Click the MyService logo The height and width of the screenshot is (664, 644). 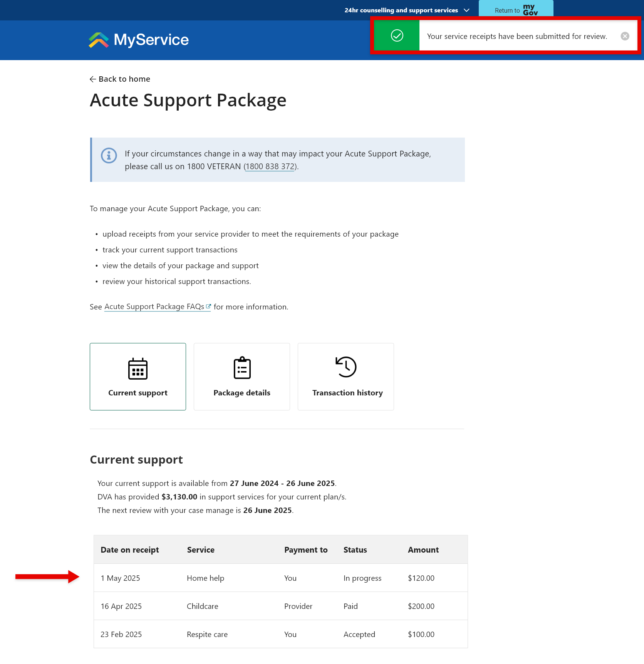pos(138,40)
